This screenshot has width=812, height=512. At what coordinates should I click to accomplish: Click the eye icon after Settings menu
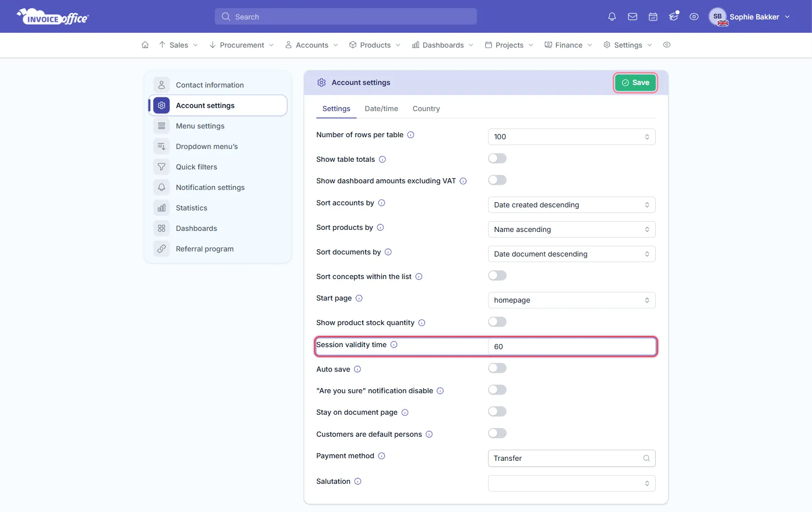[x=667, y=45]
